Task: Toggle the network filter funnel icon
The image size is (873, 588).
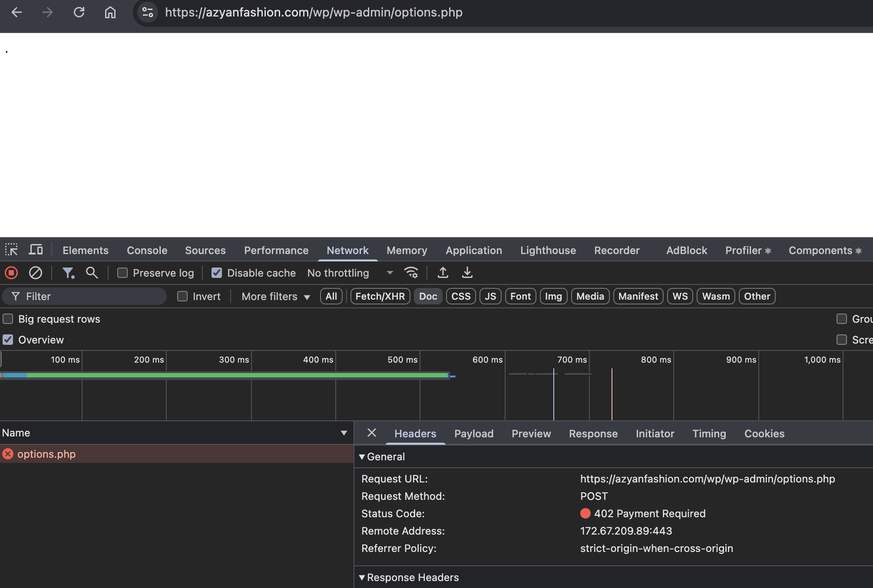Action: pos(68,273)
